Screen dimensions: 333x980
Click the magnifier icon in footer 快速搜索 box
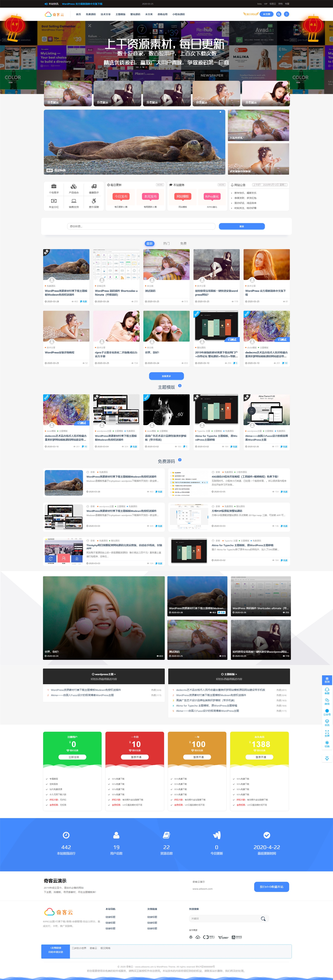click(263, 919)
